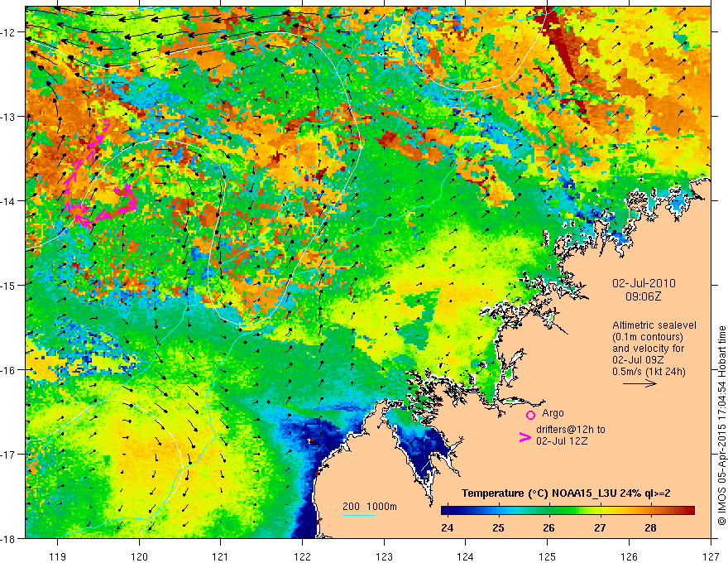Click the 'Altimetric sealevel' caption text
728x563 pixels.
[654, 325]
